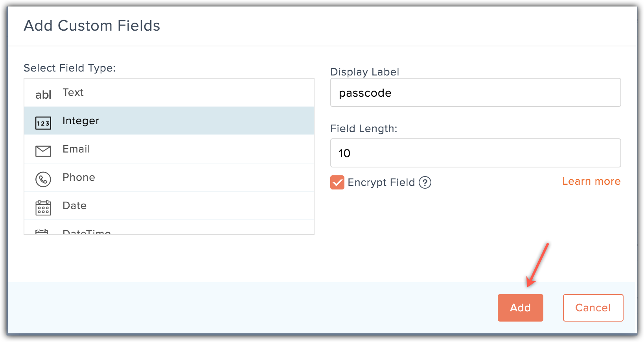Click the 123 Integer type icon
The image size is (644, 342).
click(43, 123)
